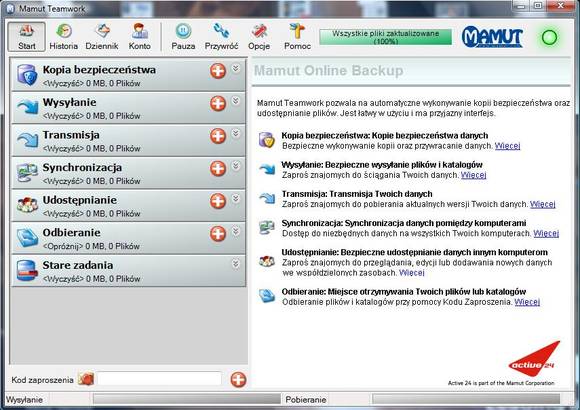Open Dziennik log from toolbar

pos(102,36)
